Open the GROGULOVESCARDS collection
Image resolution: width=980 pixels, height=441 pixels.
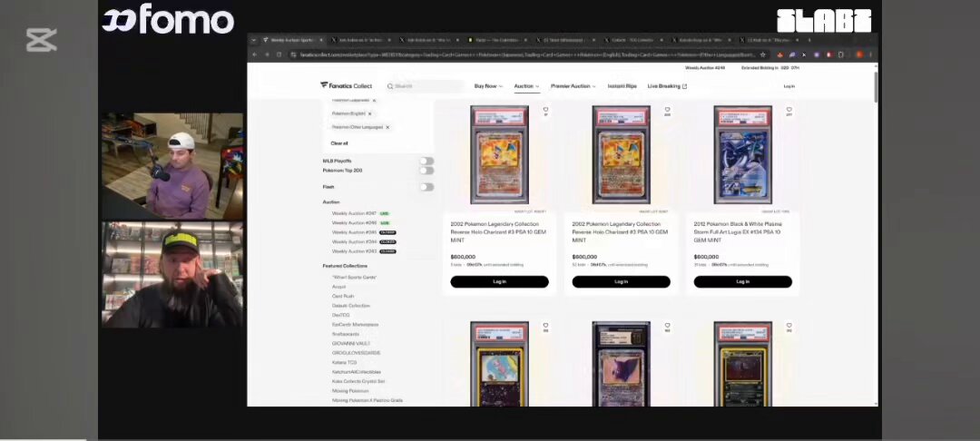357,353
